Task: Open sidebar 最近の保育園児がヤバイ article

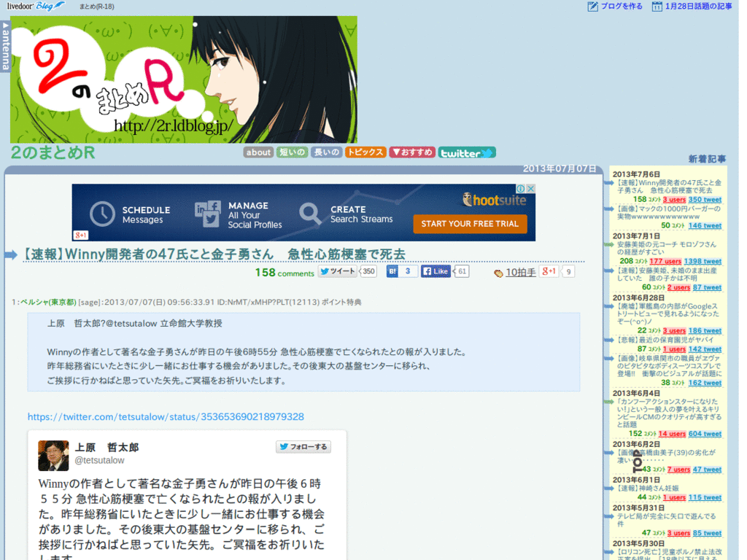Action: click(x=665, y=340)
